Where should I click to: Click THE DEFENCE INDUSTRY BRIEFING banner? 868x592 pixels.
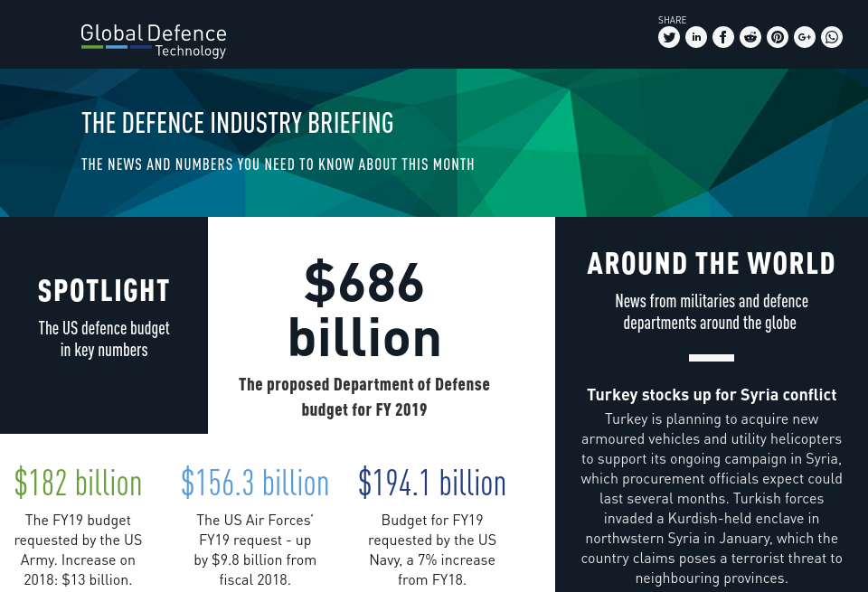tap(237, 123)
